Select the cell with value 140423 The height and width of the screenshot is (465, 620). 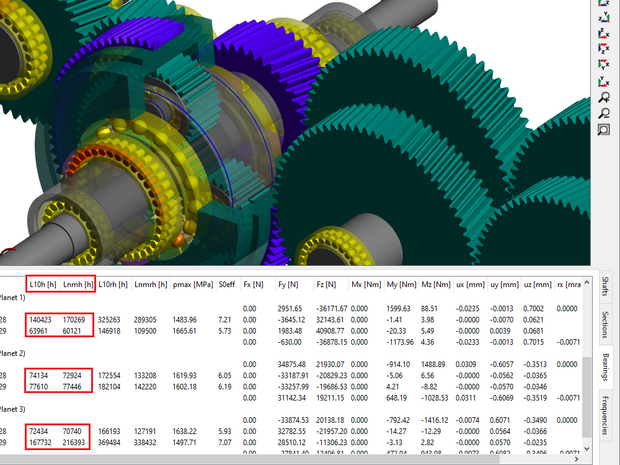pyautogui.click(x=43, y=319)
